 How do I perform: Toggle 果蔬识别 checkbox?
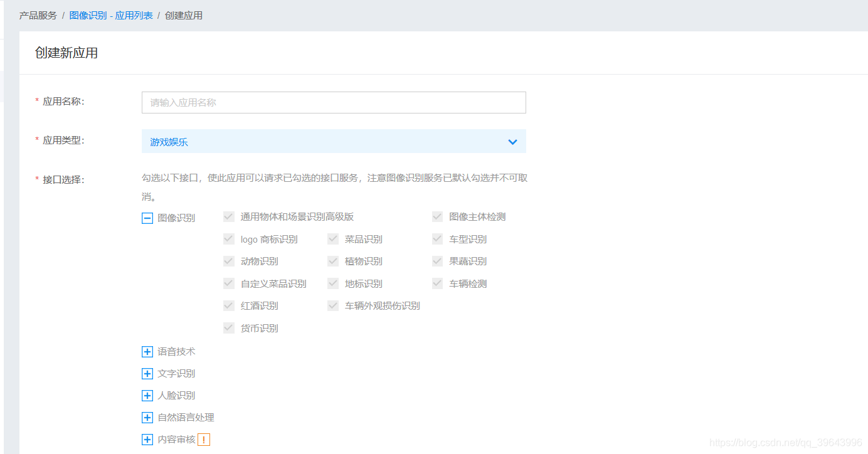[x=438, y=261]
